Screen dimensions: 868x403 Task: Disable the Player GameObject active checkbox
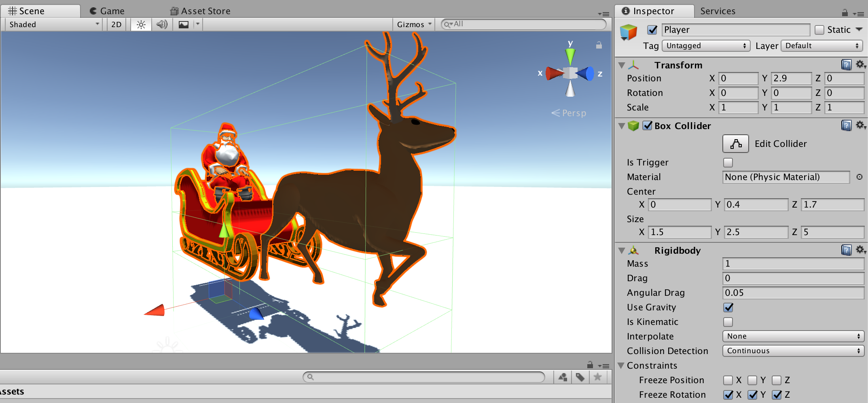pyautogui.click(x=652, y=30)
